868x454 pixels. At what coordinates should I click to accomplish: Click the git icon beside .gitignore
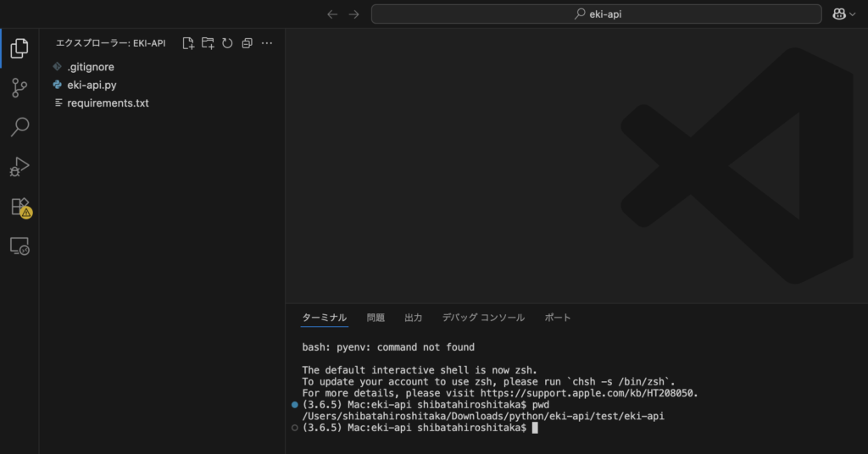tap(57, 66)
